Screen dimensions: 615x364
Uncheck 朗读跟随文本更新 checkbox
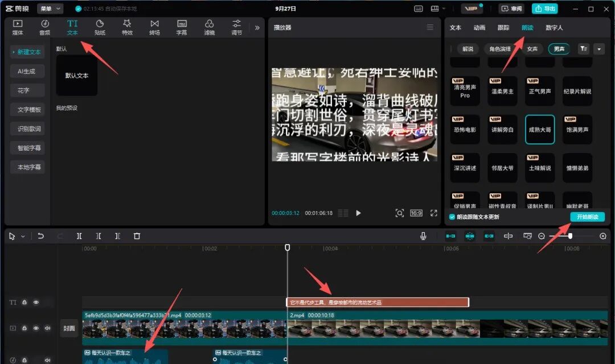[x=452, y=217]
